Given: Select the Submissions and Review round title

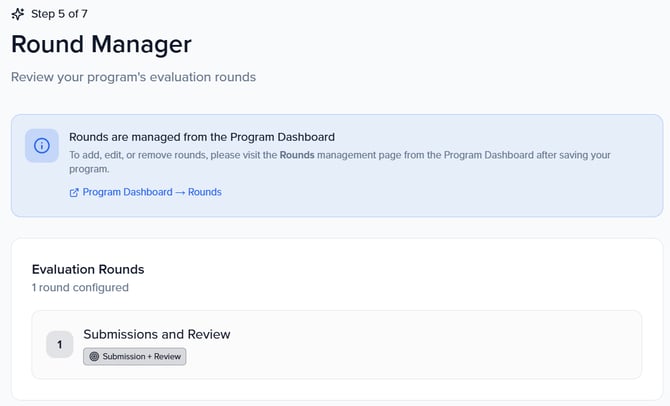Looking at the screenshot, I should 156,334.
